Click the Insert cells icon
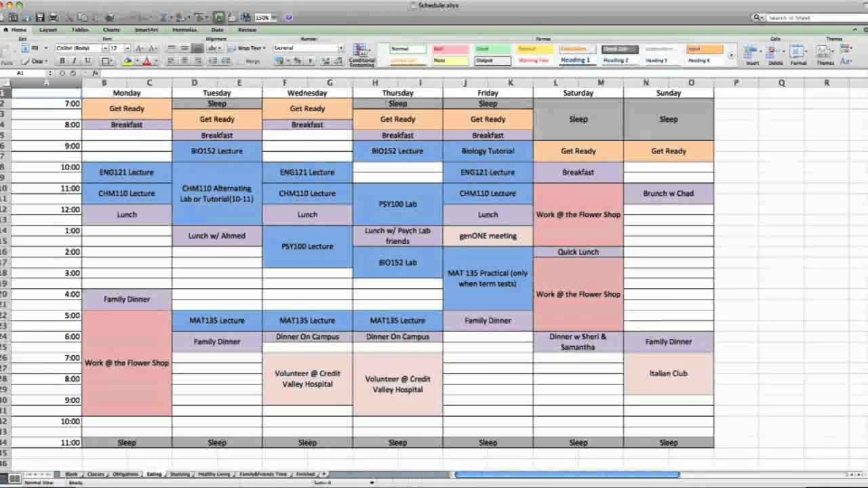The width and height of the screenshot is (868, 488). (753, 55)
